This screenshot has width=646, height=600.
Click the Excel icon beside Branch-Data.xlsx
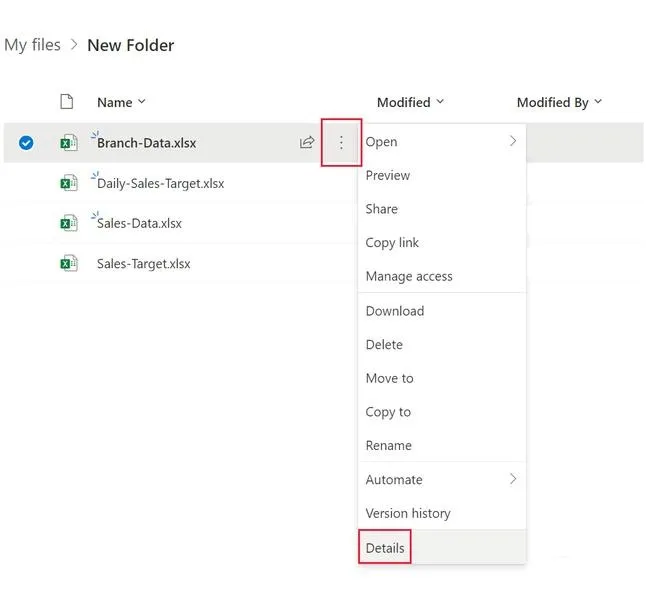[69, 143]
